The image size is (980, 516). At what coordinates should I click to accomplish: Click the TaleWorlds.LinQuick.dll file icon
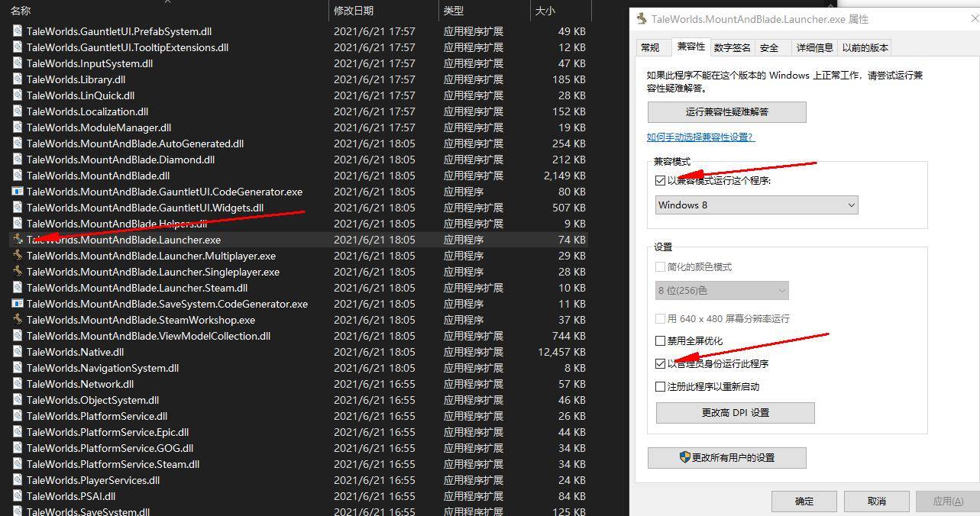(x=18, y=95)
